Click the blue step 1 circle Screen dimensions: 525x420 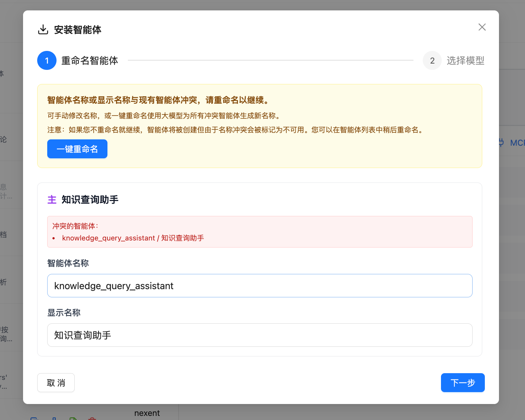coord(47,61)
